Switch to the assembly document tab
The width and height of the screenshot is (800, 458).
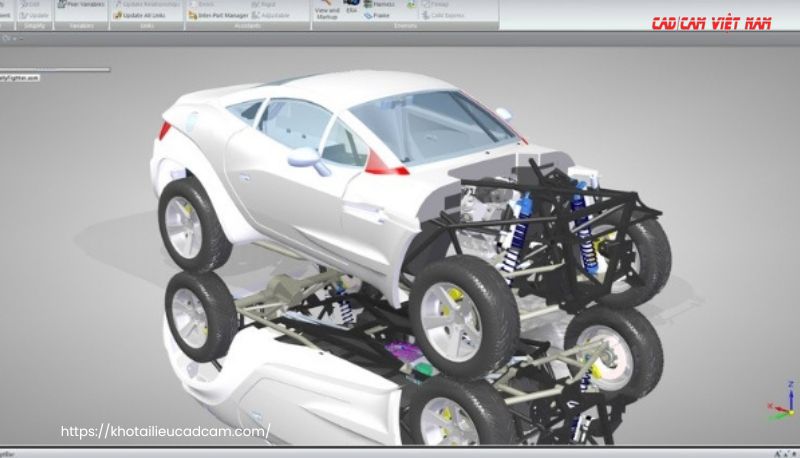19,77
